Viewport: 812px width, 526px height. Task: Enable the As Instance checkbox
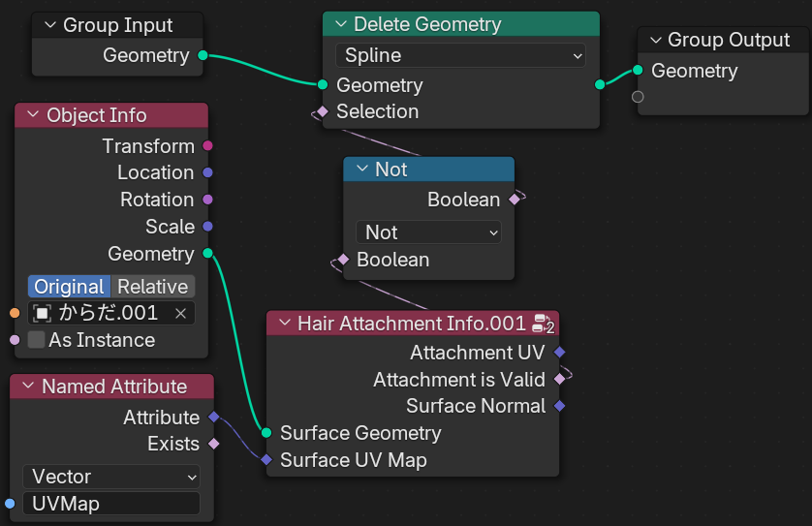[x=37, y=340]
